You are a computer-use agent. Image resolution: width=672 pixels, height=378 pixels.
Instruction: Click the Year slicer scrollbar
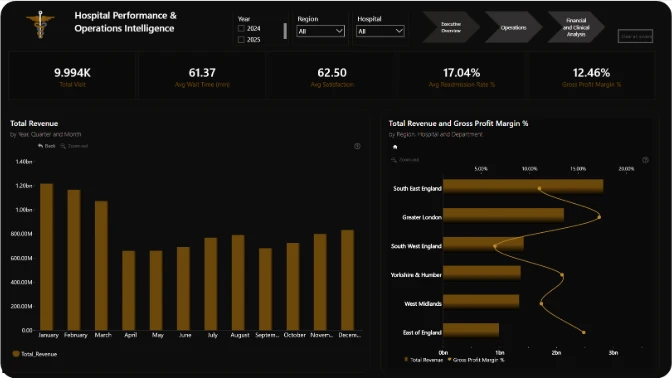(x=285, y=31)
